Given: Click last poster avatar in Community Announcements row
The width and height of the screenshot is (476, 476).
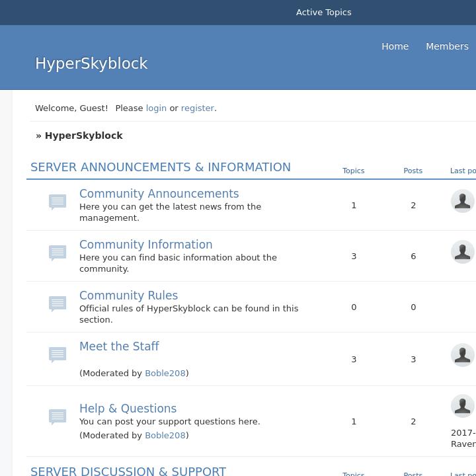Looking at the screenshot, I should tap(462, 201).
